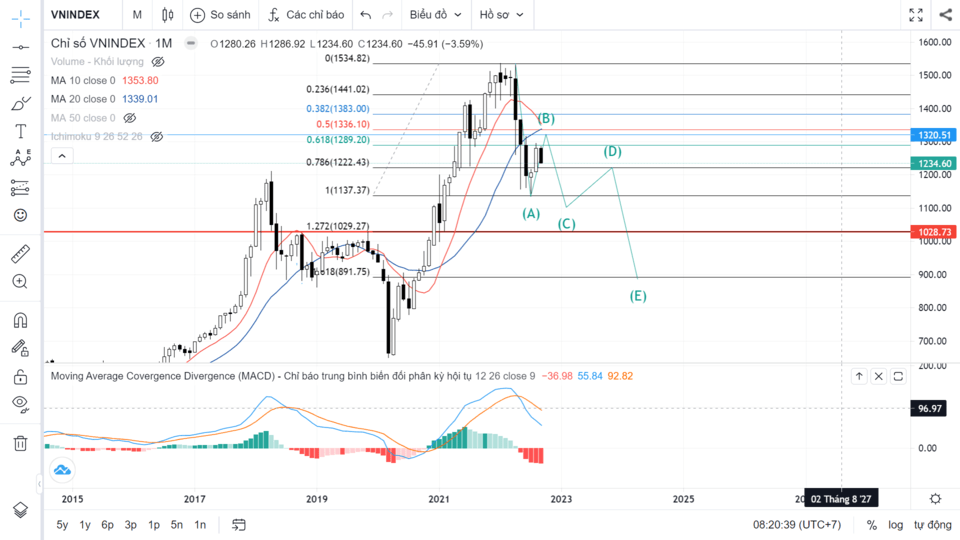
Task: Toggle stay in drawing mode
Action: tap(20, 348)
